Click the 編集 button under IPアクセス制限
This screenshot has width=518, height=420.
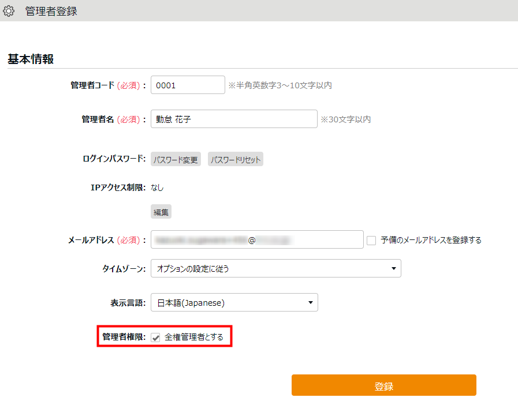161,212
